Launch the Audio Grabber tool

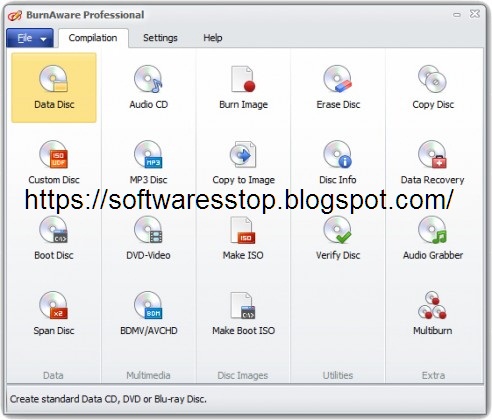coord(433,238)
